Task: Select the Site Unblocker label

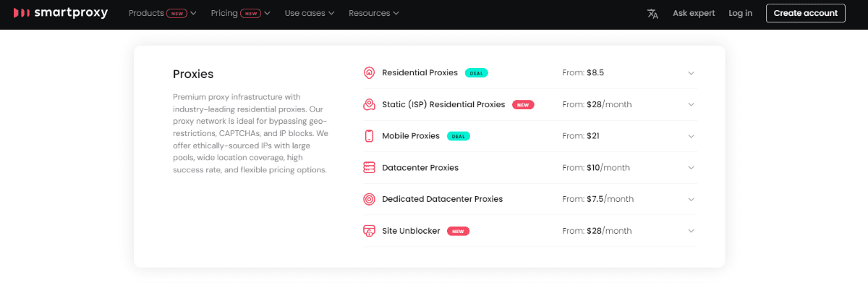Action: point(411,231)
